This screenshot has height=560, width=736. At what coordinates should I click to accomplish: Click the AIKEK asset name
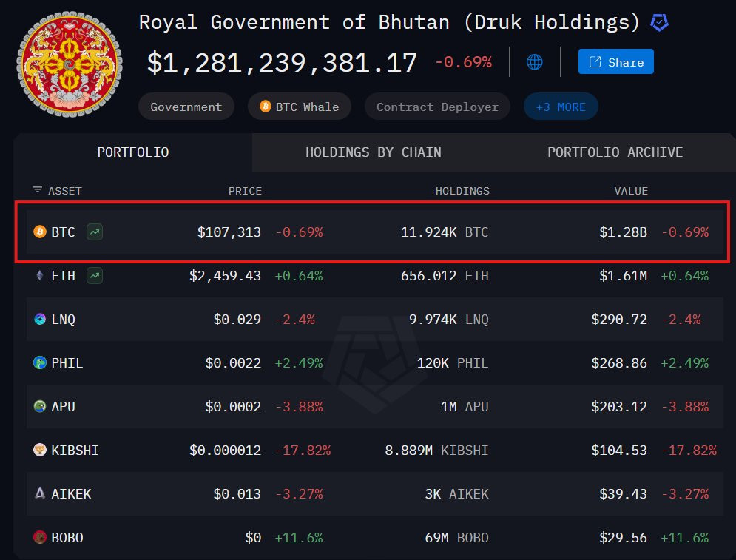71,494
